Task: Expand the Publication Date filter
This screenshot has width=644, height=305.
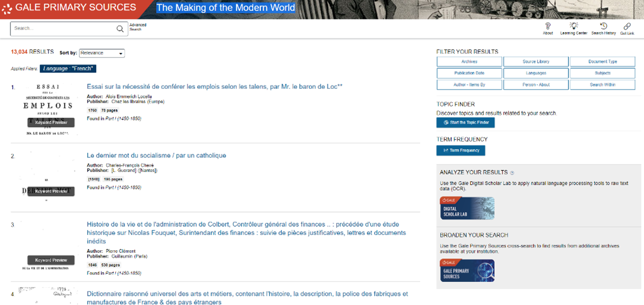Action: [x=469, y=73]
